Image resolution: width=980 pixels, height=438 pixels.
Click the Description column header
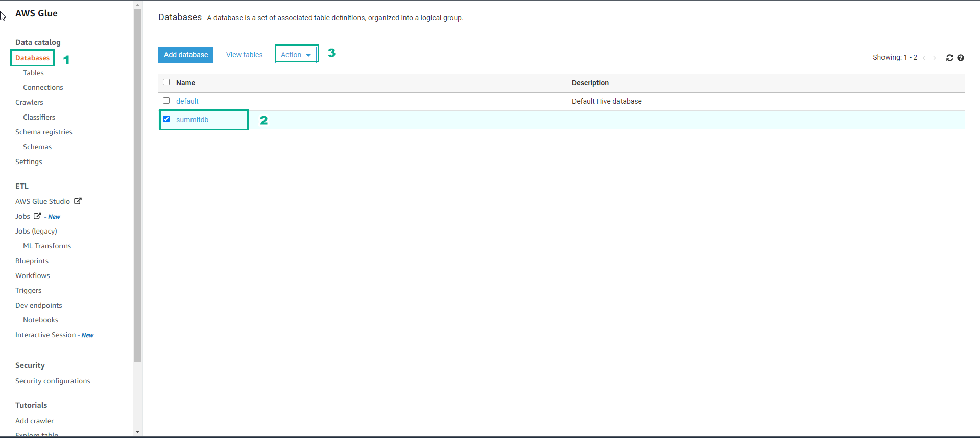[590, 83]
